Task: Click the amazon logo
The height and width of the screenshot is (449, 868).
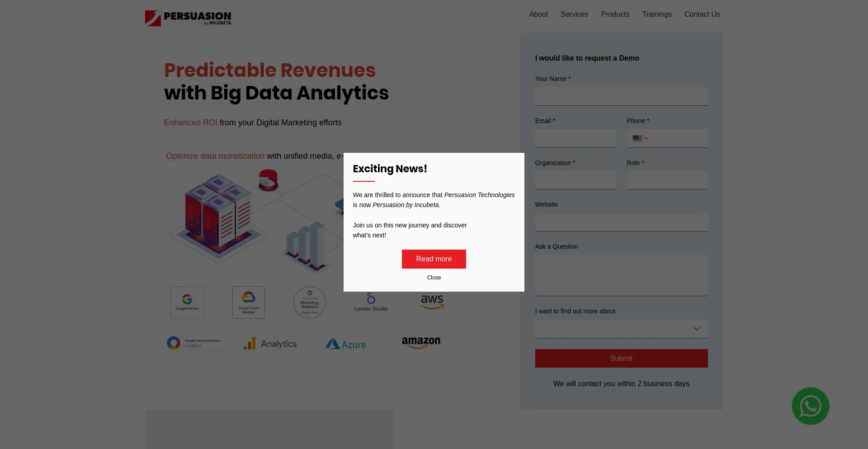Action: (421, 342)
